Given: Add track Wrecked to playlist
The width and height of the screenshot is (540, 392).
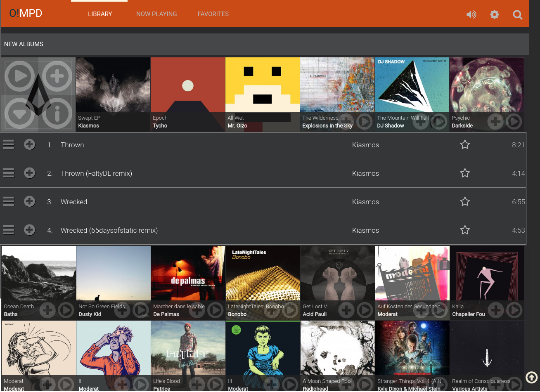Looking at the screenshot, I should point(29,201).
